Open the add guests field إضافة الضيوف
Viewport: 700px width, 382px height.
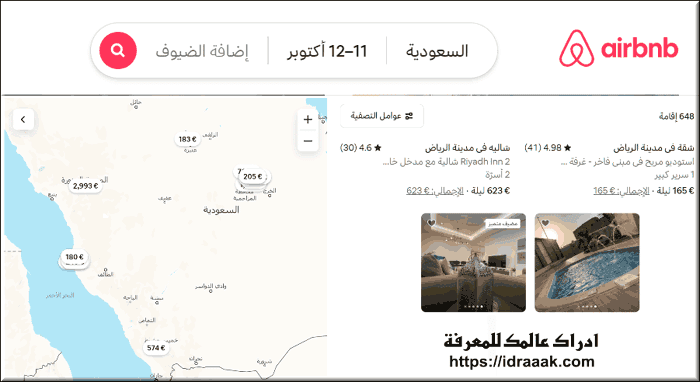point(202,51)
